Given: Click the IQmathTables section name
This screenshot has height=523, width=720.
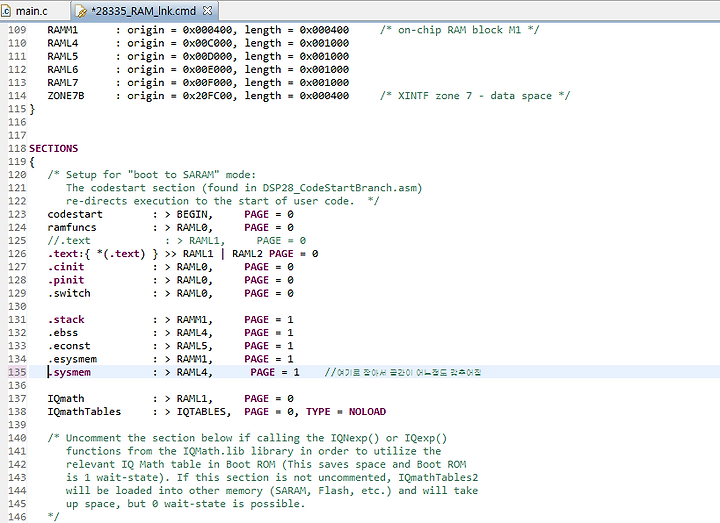Looking at the screenshot, I should [84, 412].
